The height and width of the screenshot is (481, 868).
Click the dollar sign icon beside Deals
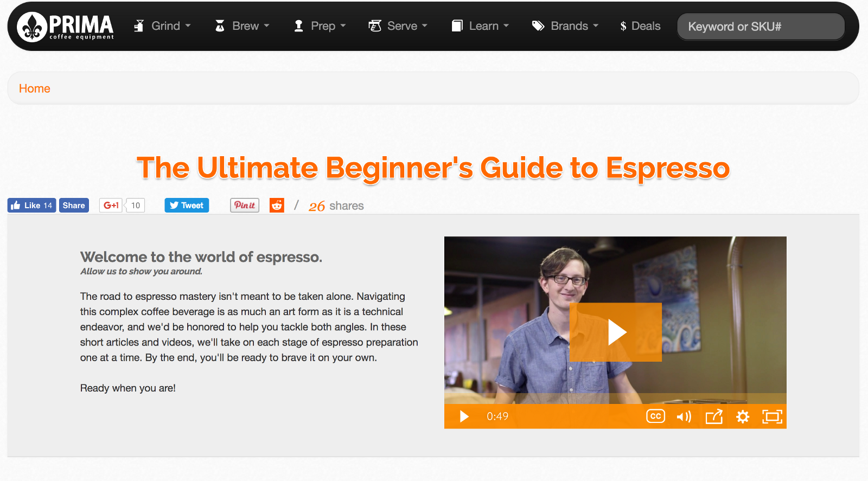tap(623, 26)
